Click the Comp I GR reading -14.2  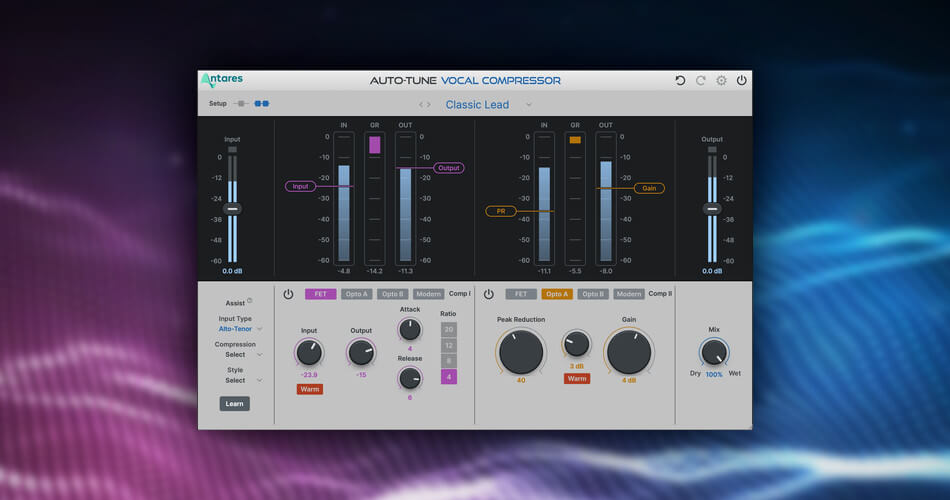(374, 271)
